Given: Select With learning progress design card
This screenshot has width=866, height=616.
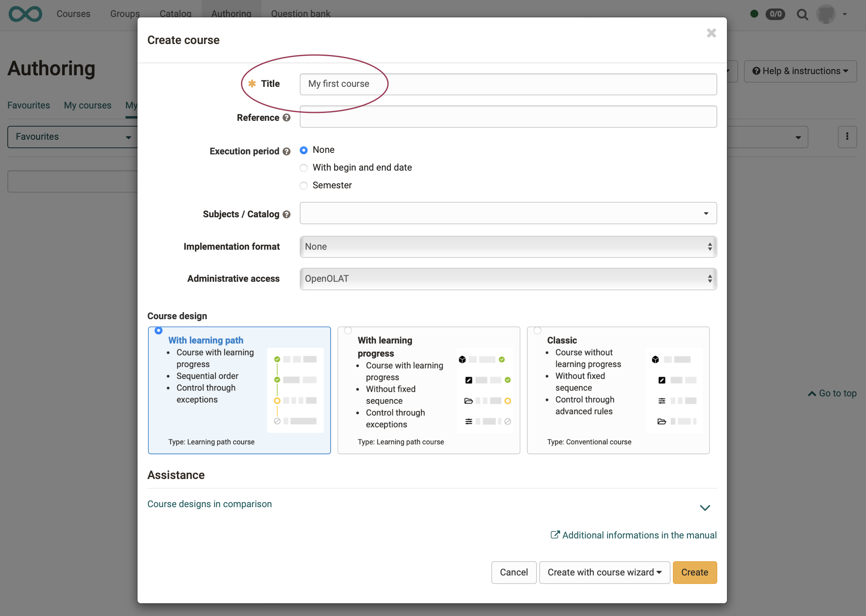Looking at the screenshot, I should coord(348,331).
